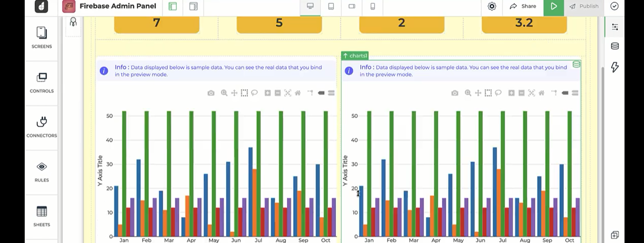The height and width of the screenshot is (243, 644).
Task: Open the database panel in right sidebar
Action: 615,46
